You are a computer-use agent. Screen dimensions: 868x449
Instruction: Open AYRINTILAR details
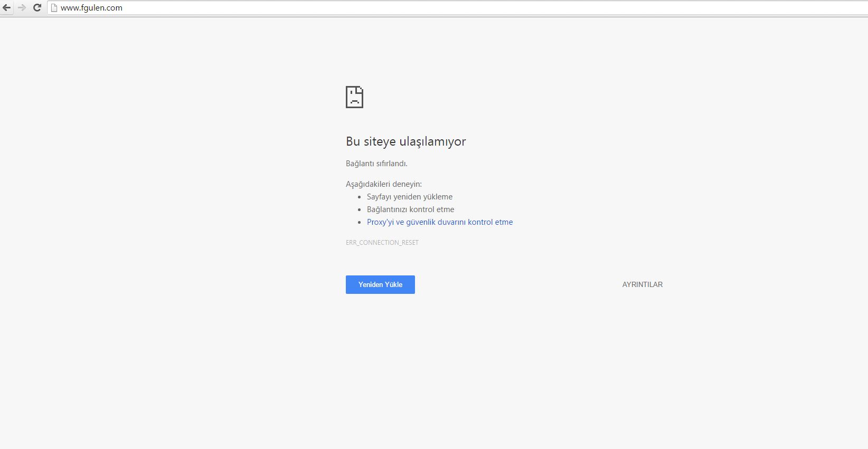(642, 284)
